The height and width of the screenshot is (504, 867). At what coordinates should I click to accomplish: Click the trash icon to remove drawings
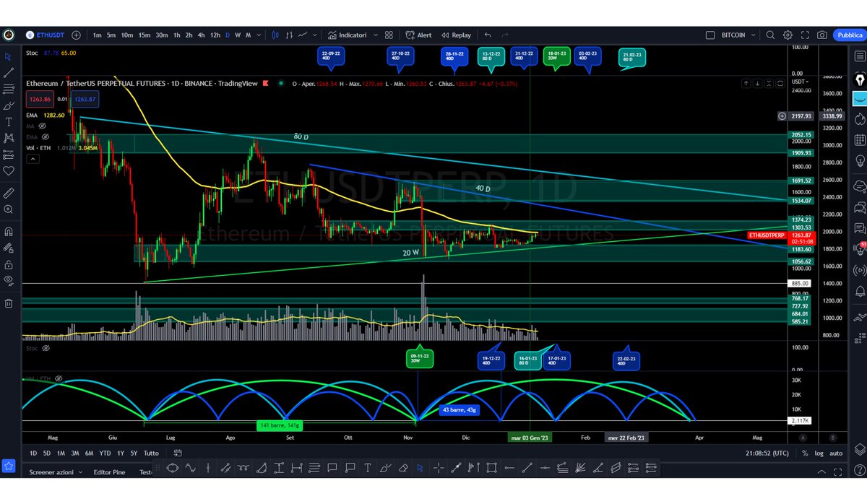(x=9, y=303)
